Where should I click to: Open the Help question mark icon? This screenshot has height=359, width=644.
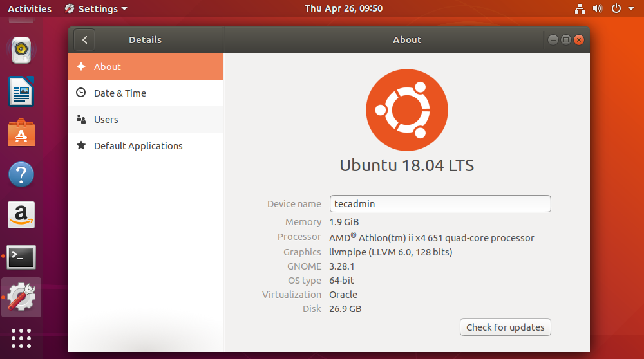[x=21, y=174]
